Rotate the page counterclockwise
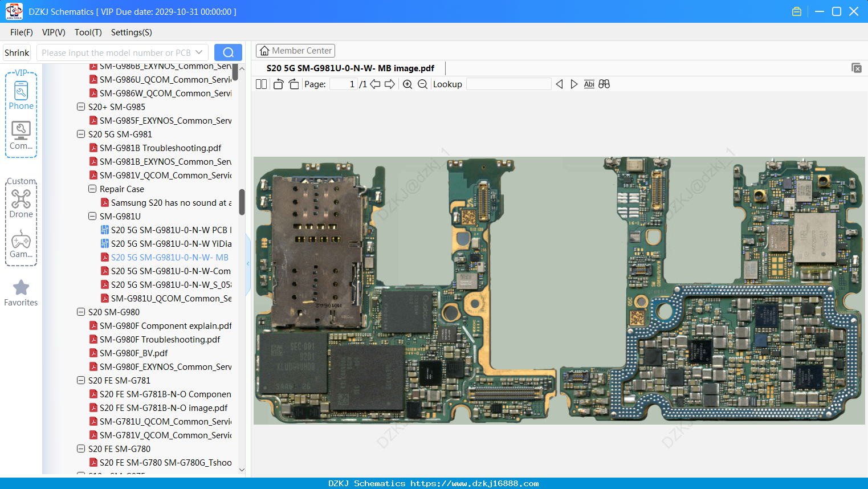This screenshot has height=489, width=868. coord(278,84)
